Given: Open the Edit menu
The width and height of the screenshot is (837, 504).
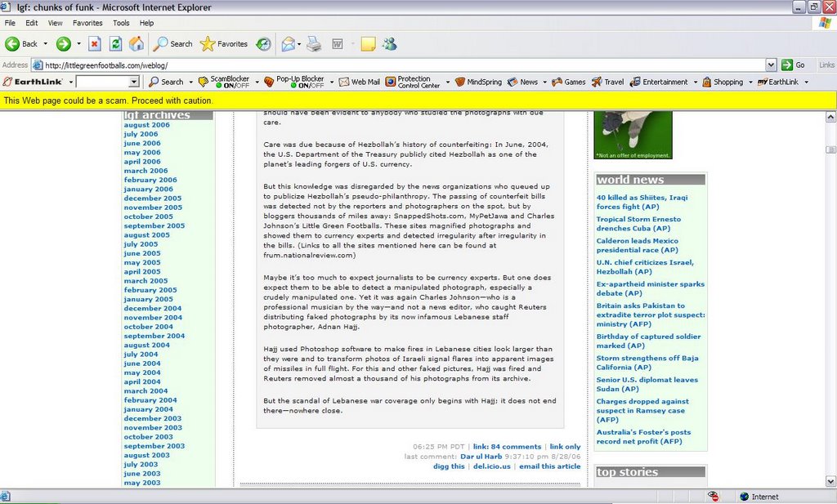Looking at the screenshot, I should click(x=32, y=23).
